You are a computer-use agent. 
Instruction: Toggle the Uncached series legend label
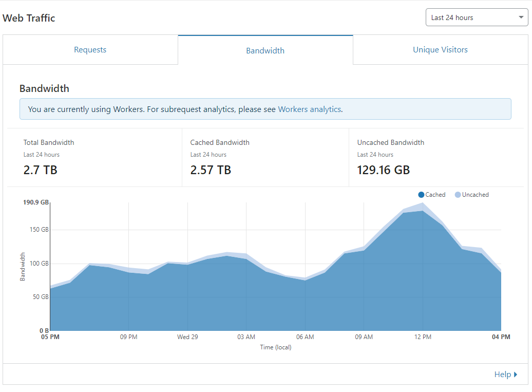(476, 195)
